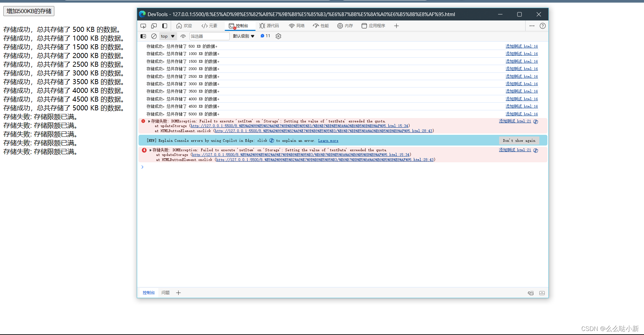The image size is (644, 335).
Task: Click the Learn more link
Action: tap(328, 141)
